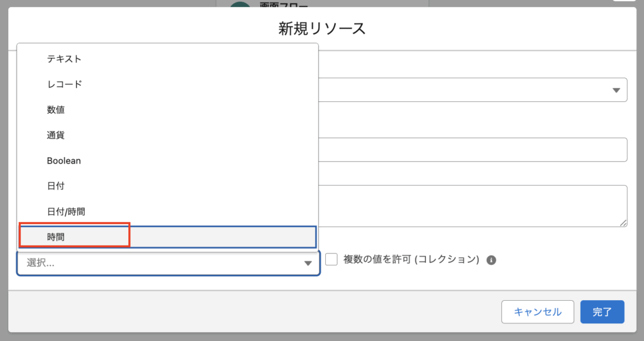Click the 完了 button
The height and width of the screenshot is (341, 644).
click(602, 311)
